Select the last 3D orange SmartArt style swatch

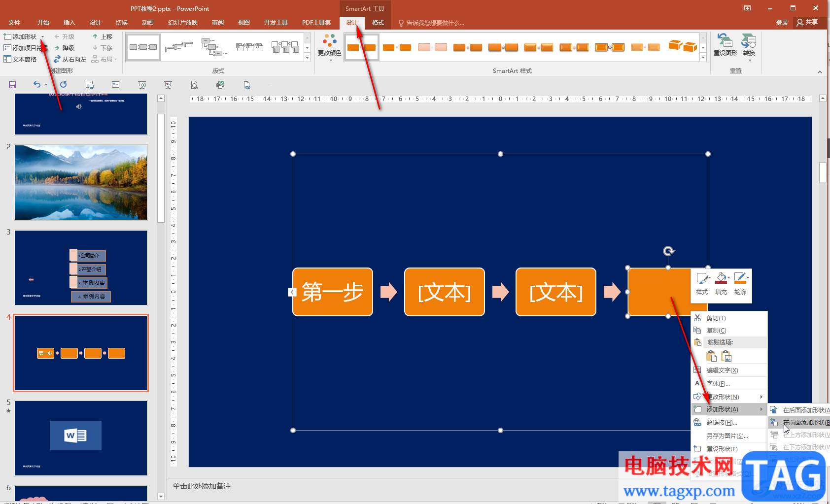click(682, 46)
